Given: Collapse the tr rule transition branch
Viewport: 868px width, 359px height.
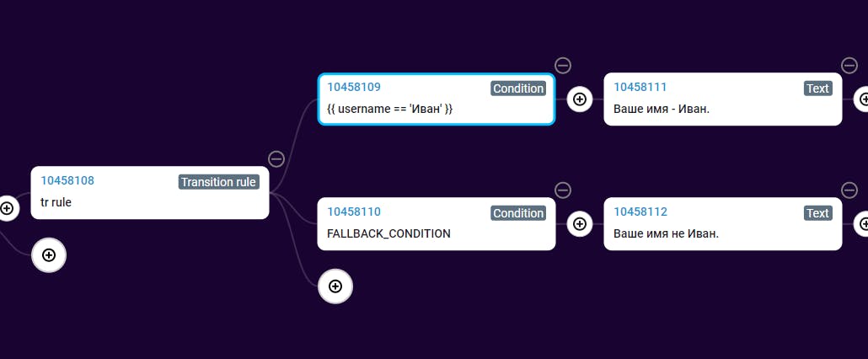Looking at the screenshot, I should (276, 158).
